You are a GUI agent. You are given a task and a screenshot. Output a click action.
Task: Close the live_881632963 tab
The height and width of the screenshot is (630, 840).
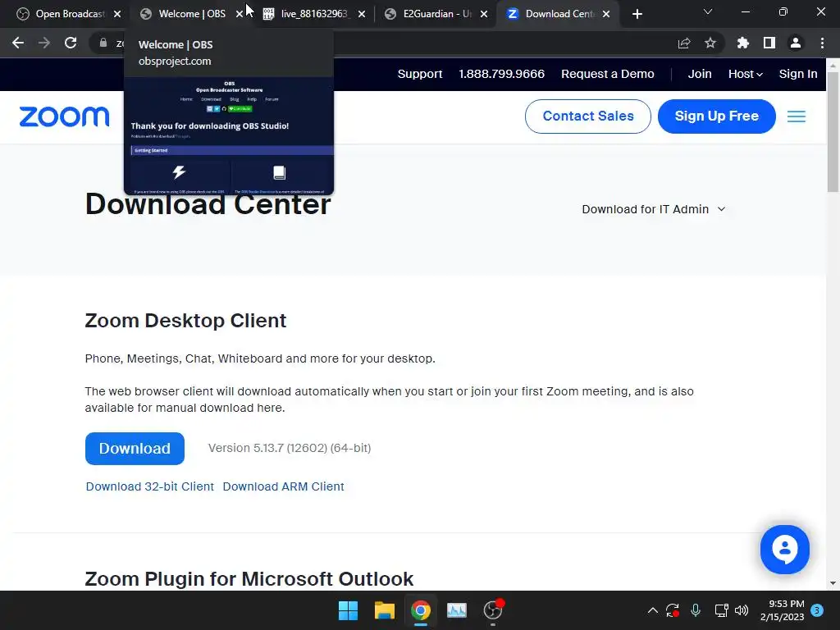(362, 14)
